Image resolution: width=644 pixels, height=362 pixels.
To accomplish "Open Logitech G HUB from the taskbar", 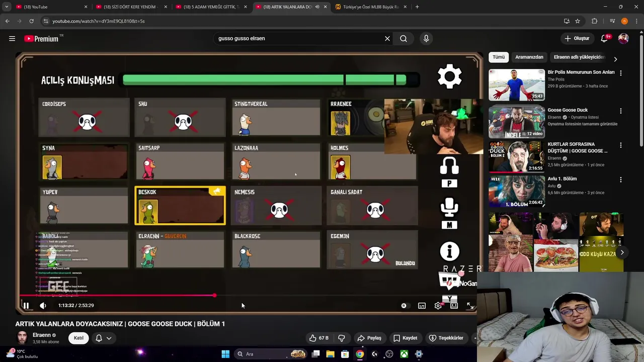I will click(x=374, y=354).
